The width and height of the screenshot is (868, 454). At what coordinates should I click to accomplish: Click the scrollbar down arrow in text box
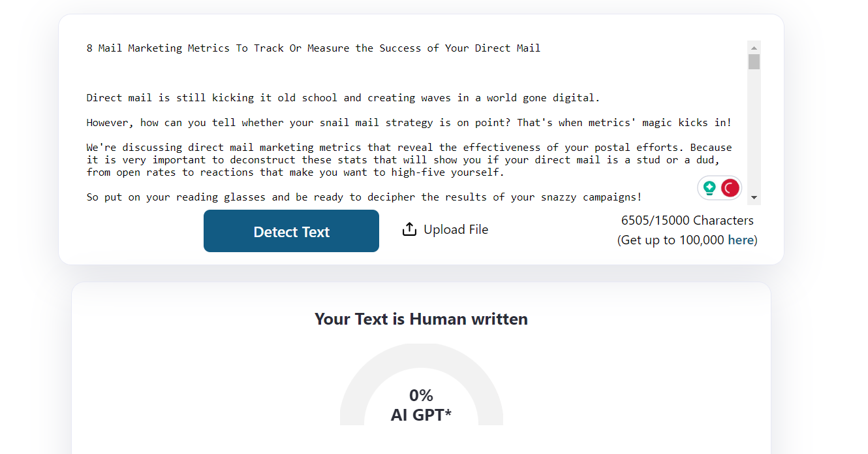[x=754, y=197]
